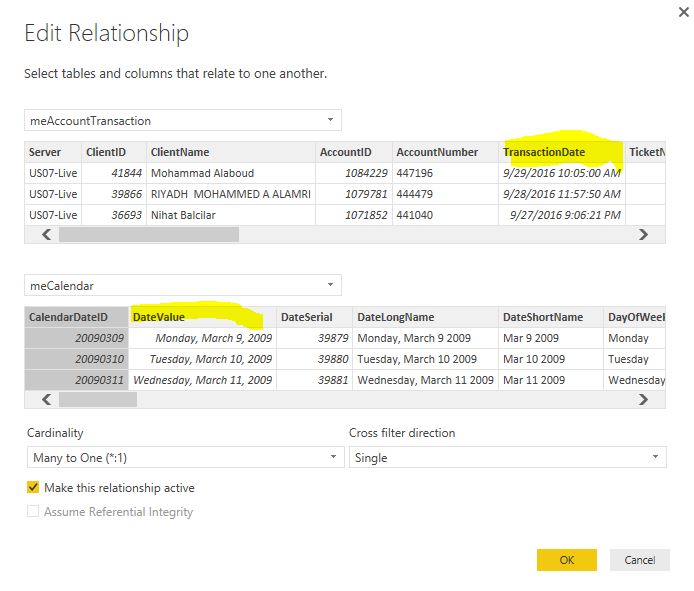Viewport: 694px width, 591px height.
Task: Select the DateSerial column header
Action: [314, 317]
